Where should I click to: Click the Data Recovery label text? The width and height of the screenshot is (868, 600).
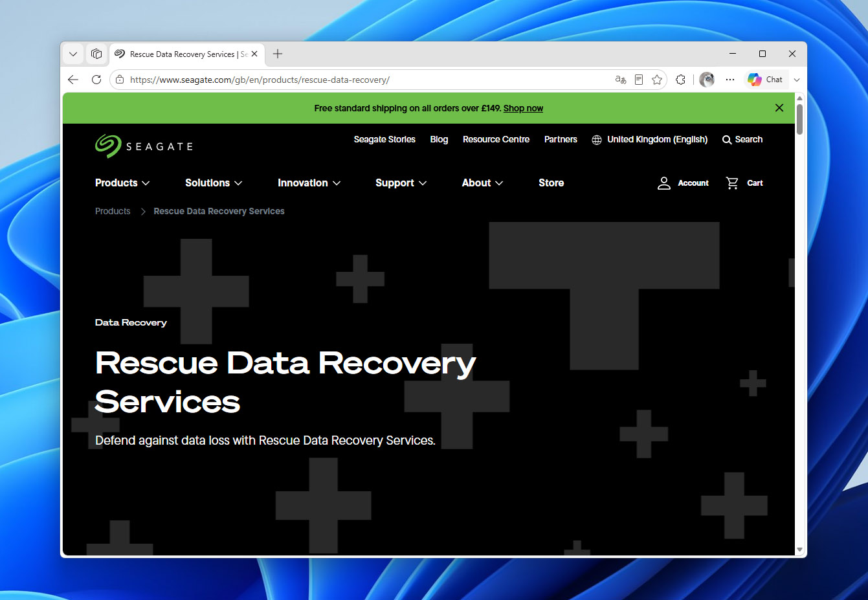[131, 322]
